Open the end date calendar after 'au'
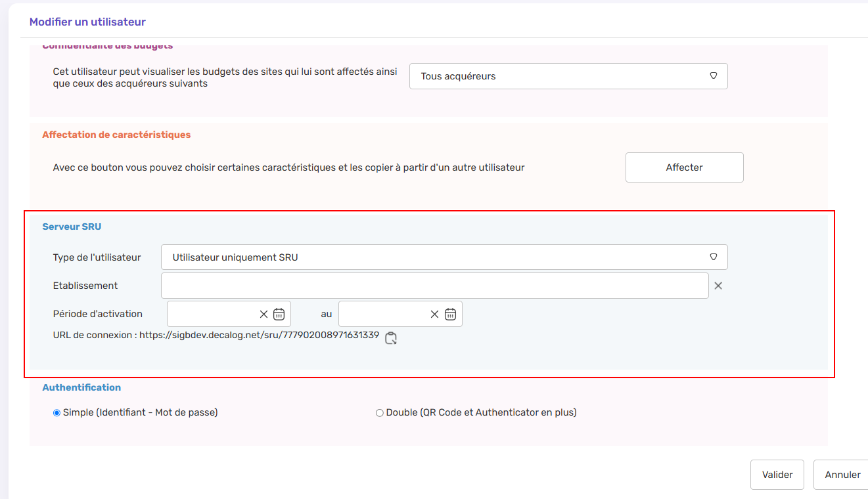Screen dimensions: 868x499 [450, 315]
